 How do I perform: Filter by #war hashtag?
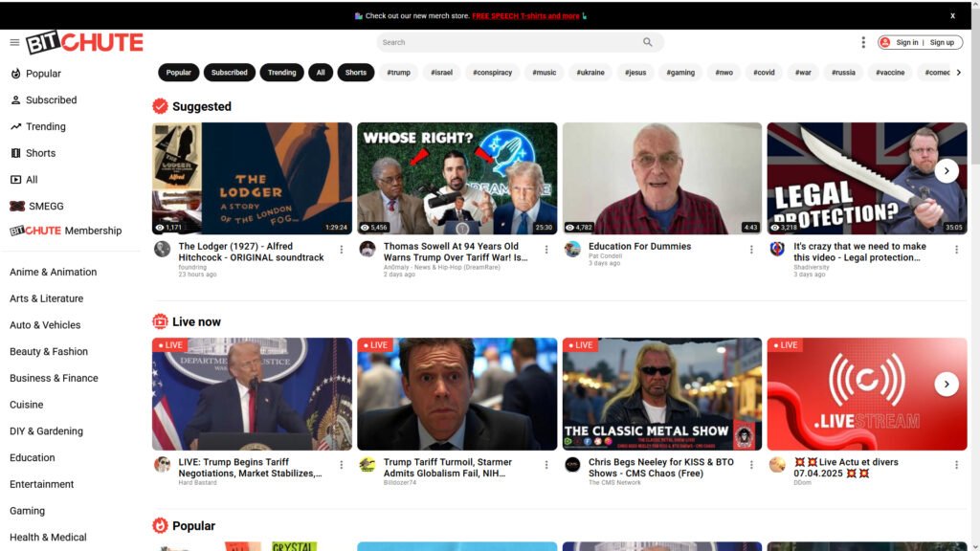click(x=803, y=73)
